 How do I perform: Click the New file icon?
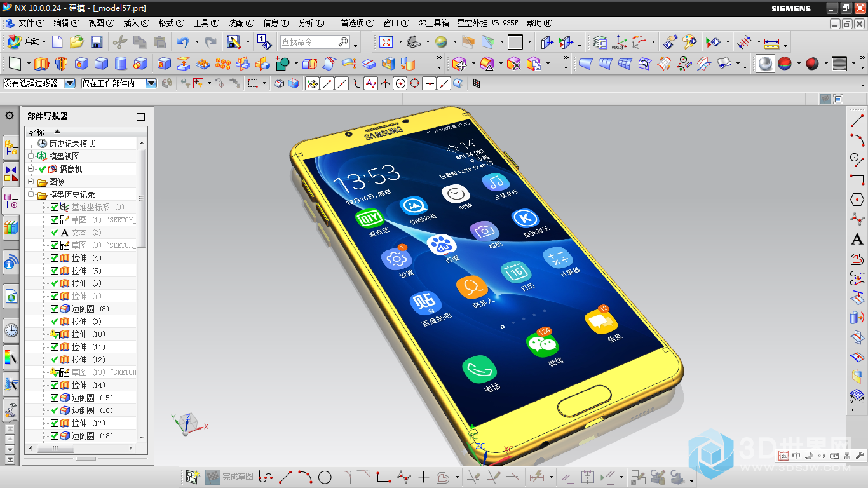[x=57, y=42]
